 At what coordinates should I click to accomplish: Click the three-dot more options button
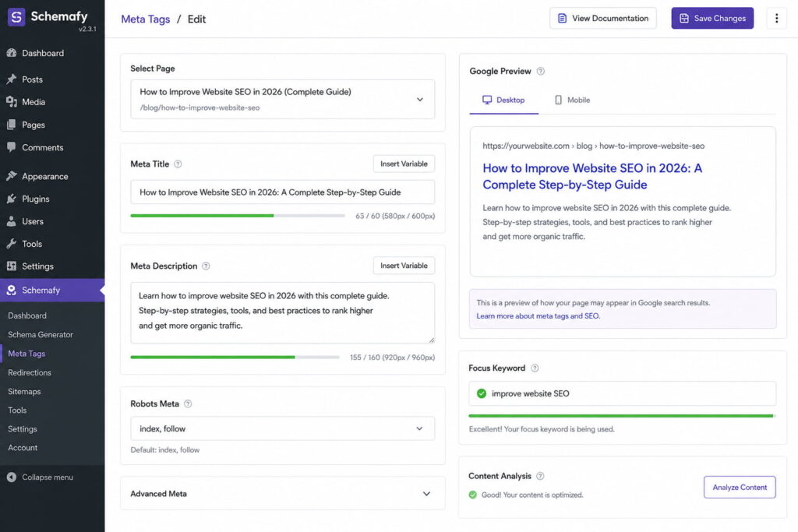point(777,19)
